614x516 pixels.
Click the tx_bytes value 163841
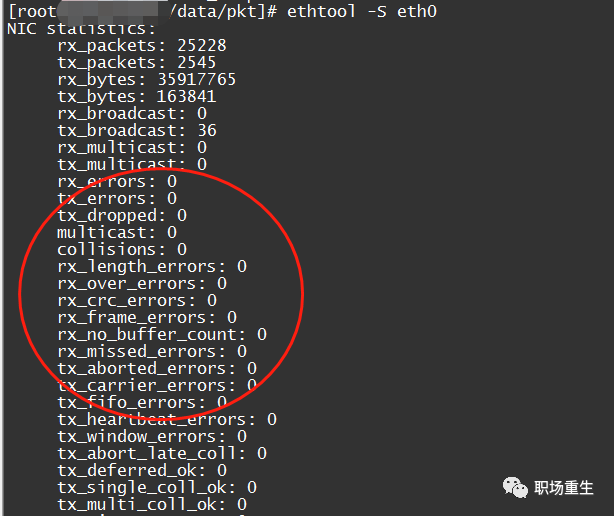click(x=186, y=96)
